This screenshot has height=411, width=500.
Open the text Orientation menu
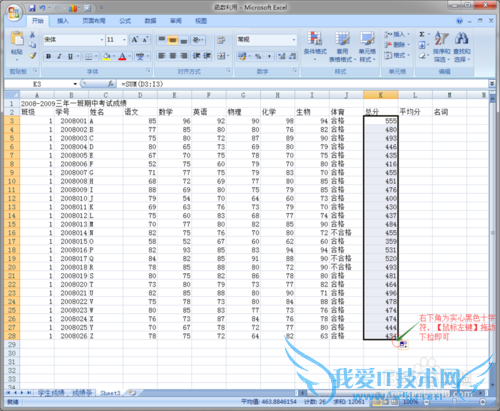(198, 40)
